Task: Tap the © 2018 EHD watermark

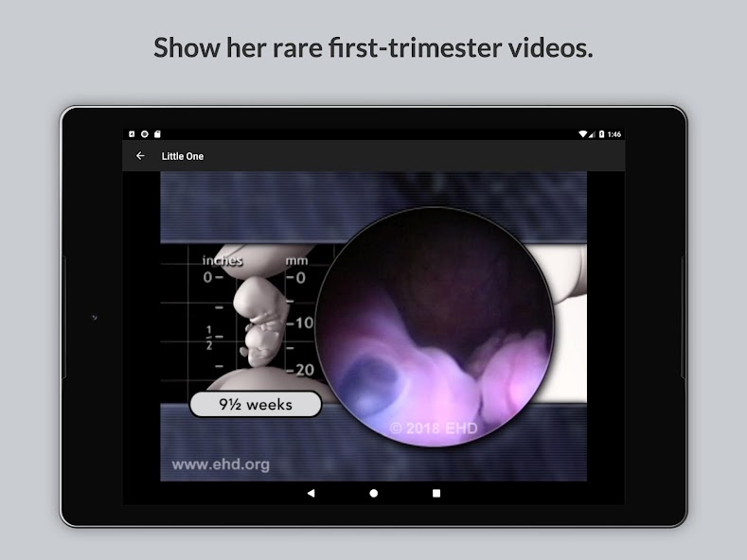Action: (x=434, y=429)
